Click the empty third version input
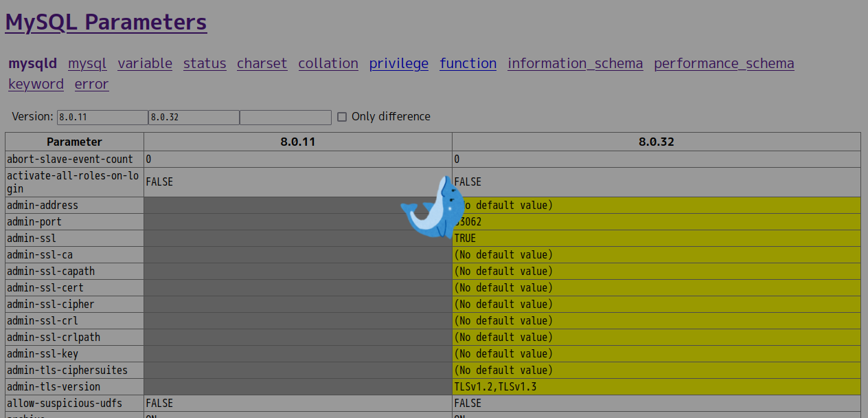Image resolution: width=868 pixels, height=418 pixels. [x=286, y=117]
